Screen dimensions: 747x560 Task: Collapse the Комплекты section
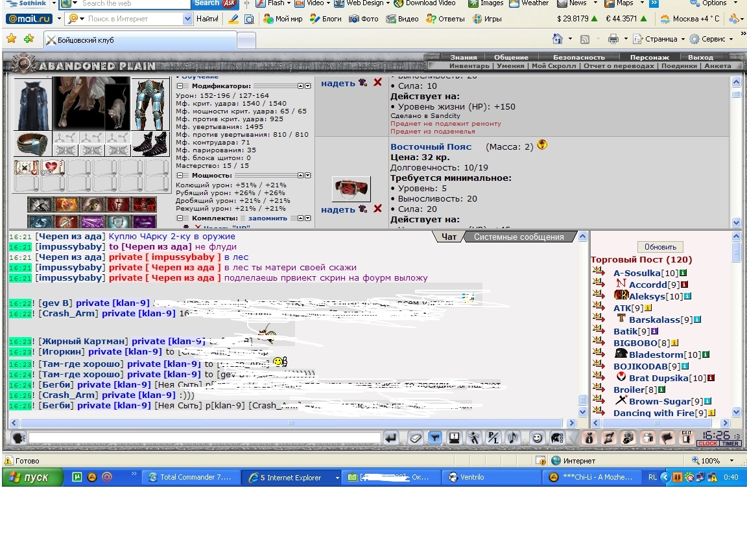pyautogui.click(x=180, y=218)
